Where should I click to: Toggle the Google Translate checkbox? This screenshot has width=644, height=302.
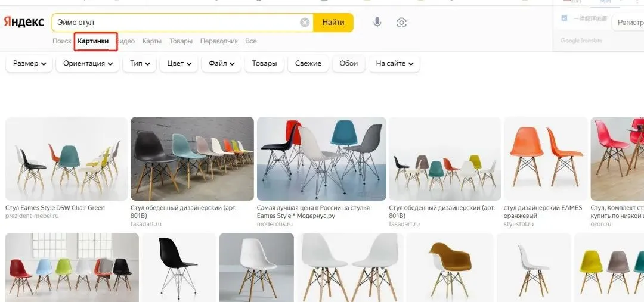coord(564,18)
